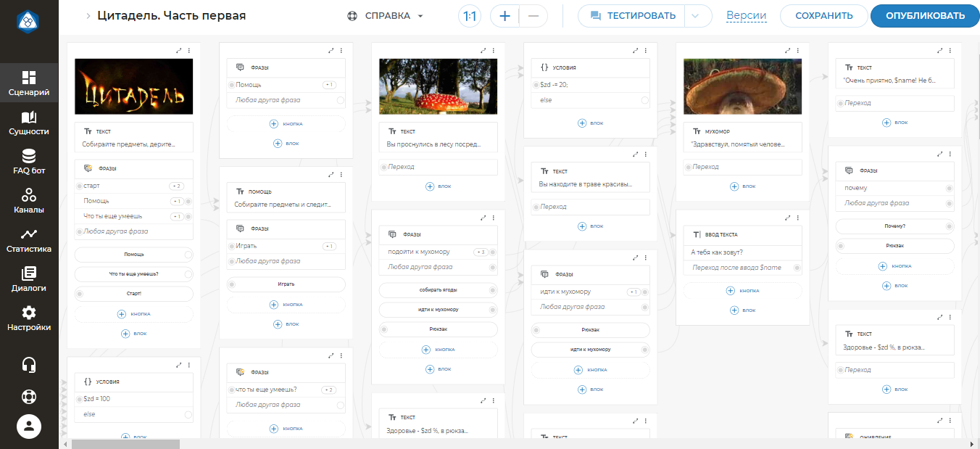The image size is (980, 449).
Task: Click the собирать ягоды button
Action: pos(438,290)
